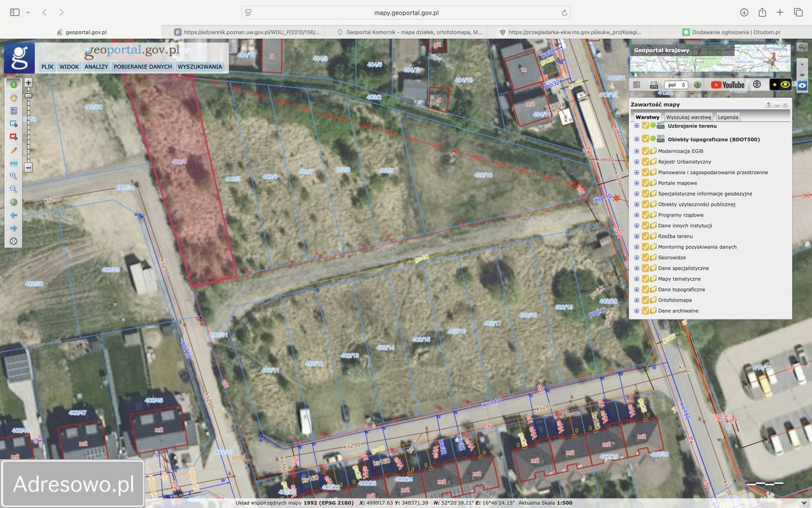Image resolution: width=812 pixels, height=508 pixels.
Task: Go to next map view arrow
Action: click(13, 229)
